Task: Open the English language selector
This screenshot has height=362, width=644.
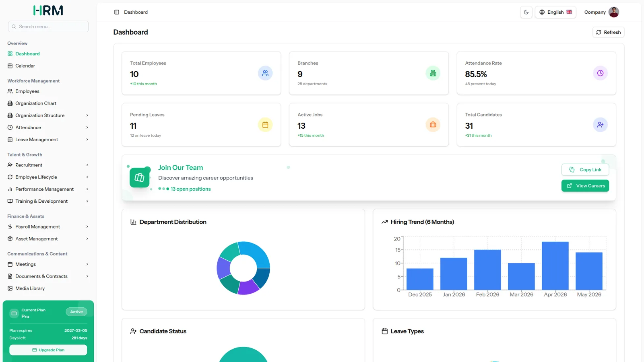Action: 555,12
